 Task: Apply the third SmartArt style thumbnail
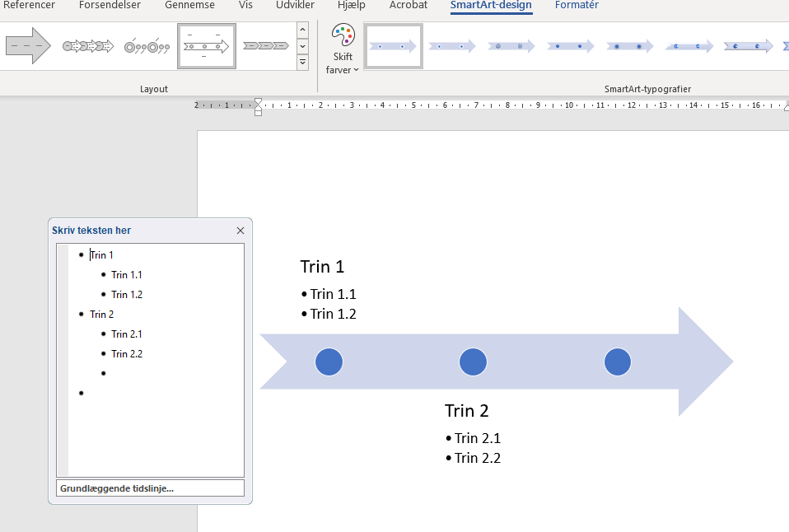(511, 46)
